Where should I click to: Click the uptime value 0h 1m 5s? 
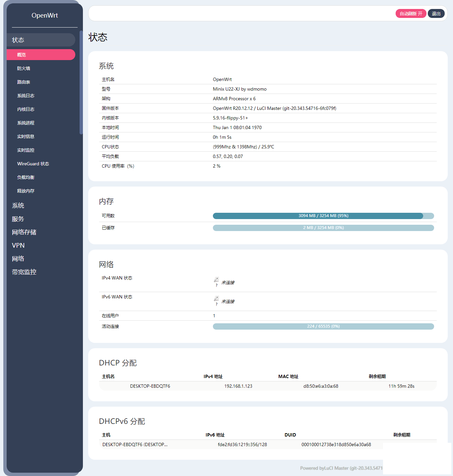[x=222, y=137]
